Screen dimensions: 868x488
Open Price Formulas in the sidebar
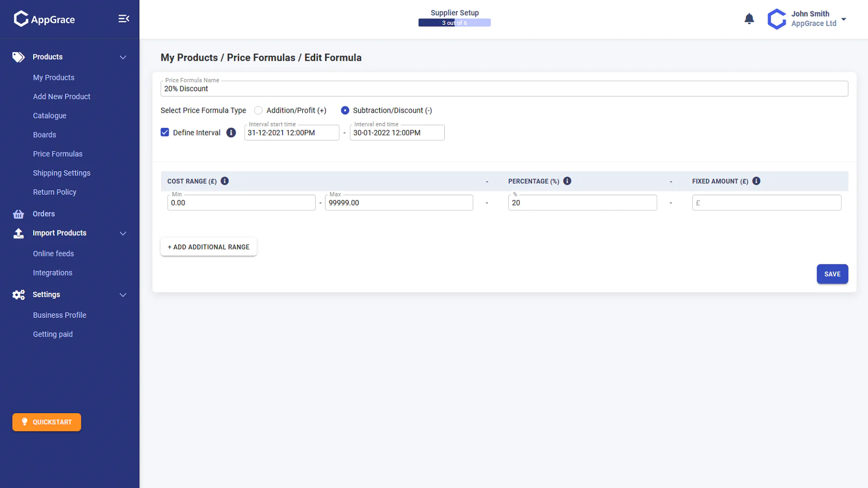(x=58, y=154)
